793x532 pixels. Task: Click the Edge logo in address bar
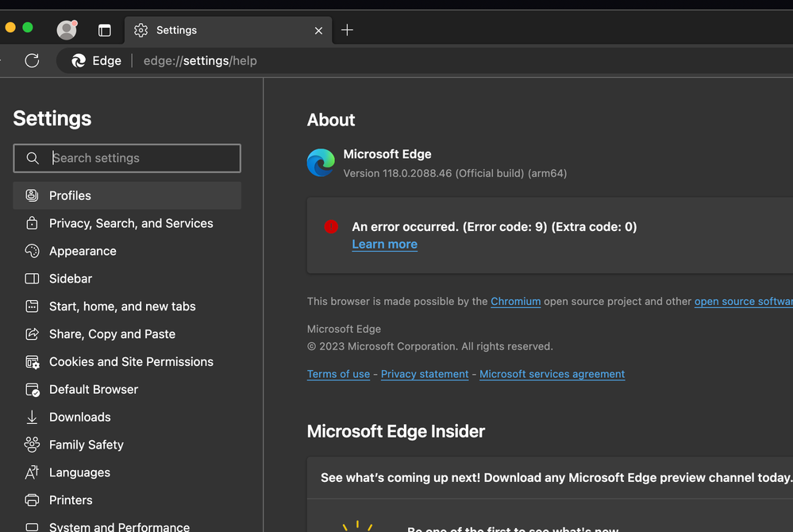pyautogui.click(x=79, y=60)
